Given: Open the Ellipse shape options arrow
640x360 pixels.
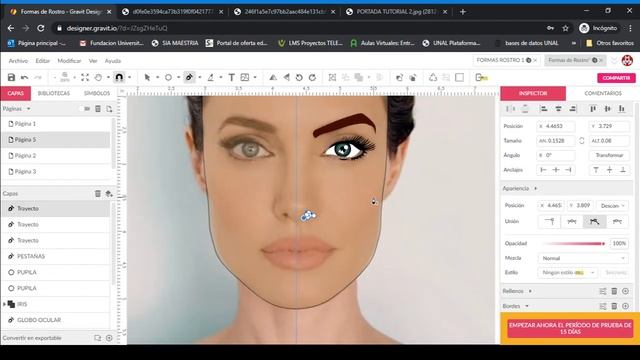Looking at the screenshot, I should point(178,78).
